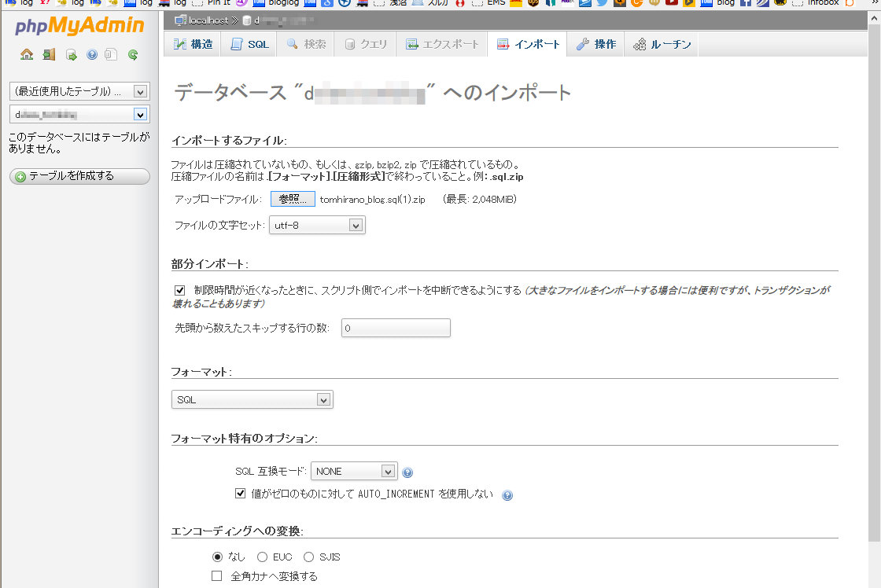Image resolution: width=881 pixels, height=588 pixels.
Task: Click help icon next to SQL 互換モード
Action: pyautogui.click(x=407, y=472)
